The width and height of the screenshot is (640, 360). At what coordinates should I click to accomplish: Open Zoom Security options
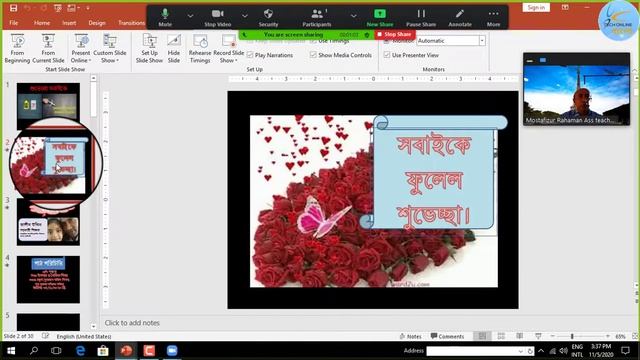pyautogui.click(x=268, y=18)
